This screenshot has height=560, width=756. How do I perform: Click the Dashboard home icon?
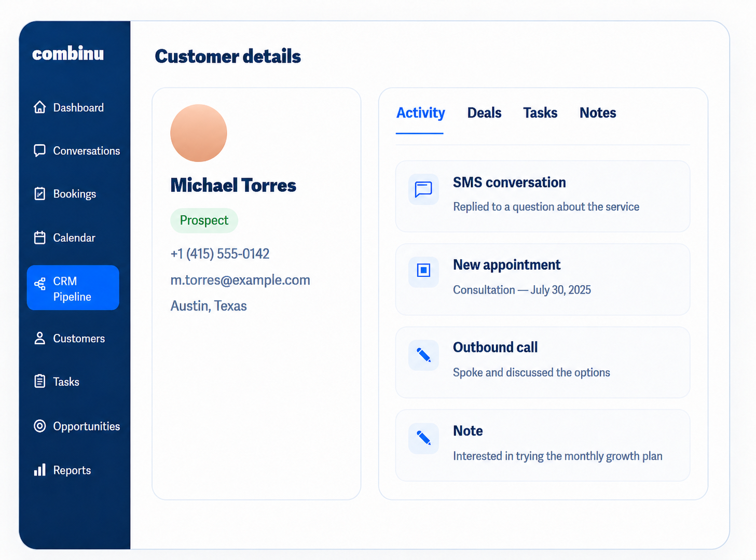[x=39, y=107]
